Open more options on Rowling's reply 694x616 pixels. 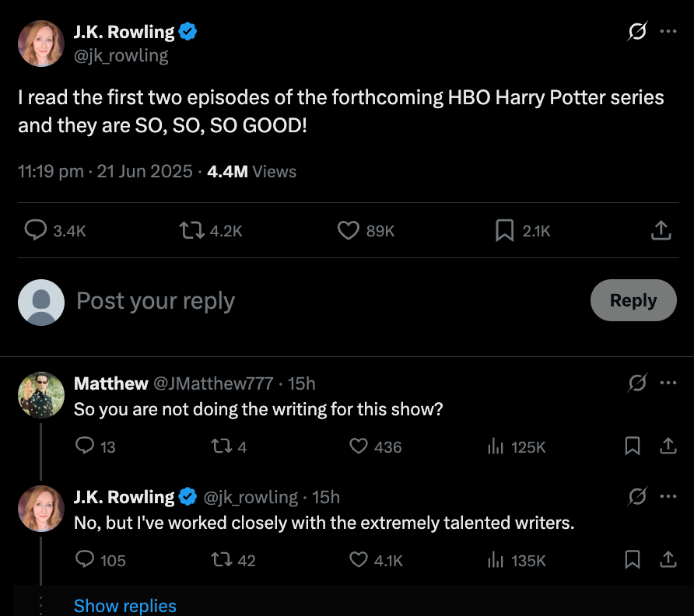[x=668, y=497]
